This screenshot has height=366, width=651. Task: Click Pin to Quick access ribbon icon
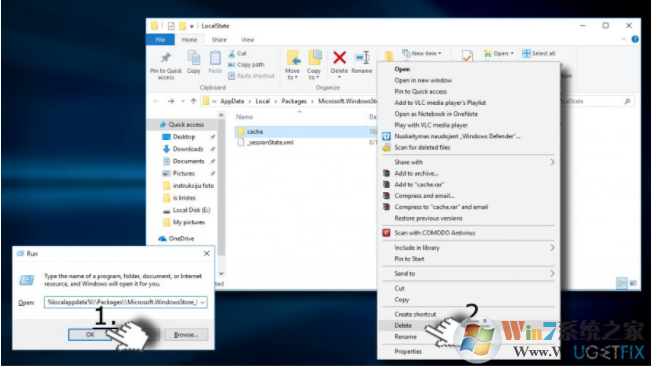(166, 58)
